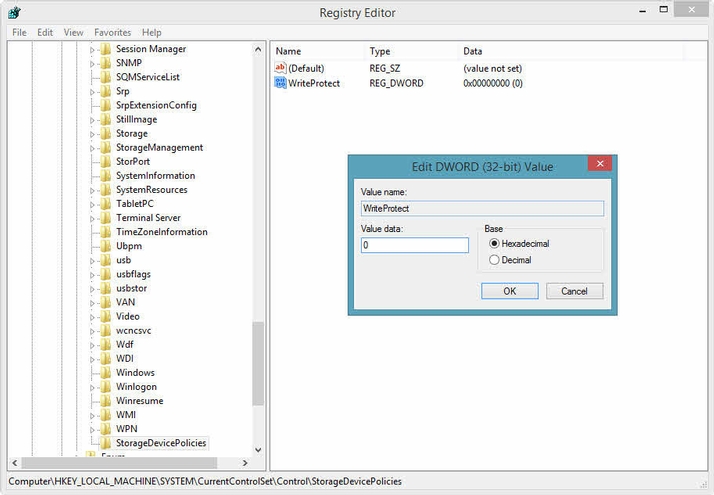The width and height of the screenshot is (714, 495).
Task: Click the SystemInformation folder icon
Action: (106, 176)
